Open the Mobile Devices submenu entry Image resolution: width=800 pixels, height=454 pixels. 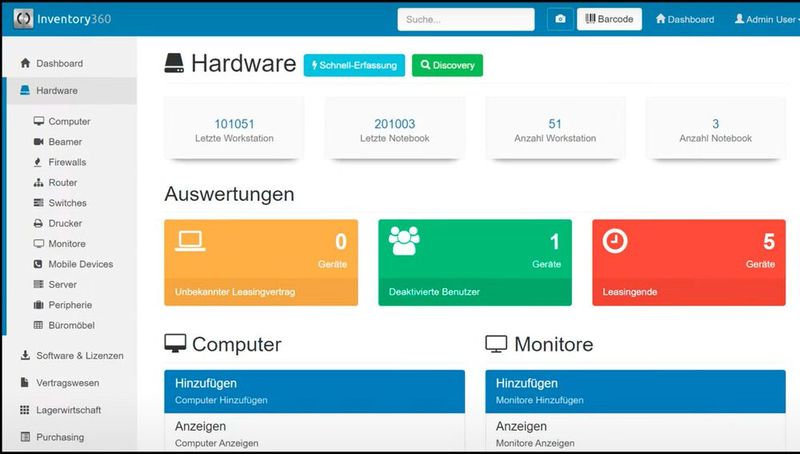pyautogui.click(x=81, y=264)
